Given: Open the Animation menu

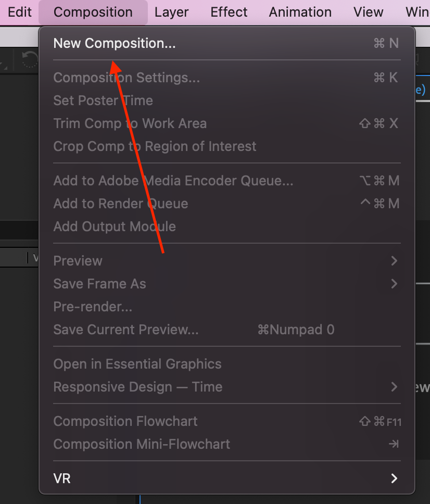Looking at the screenshot, I should pyautogui.click(x=300, y=12).
